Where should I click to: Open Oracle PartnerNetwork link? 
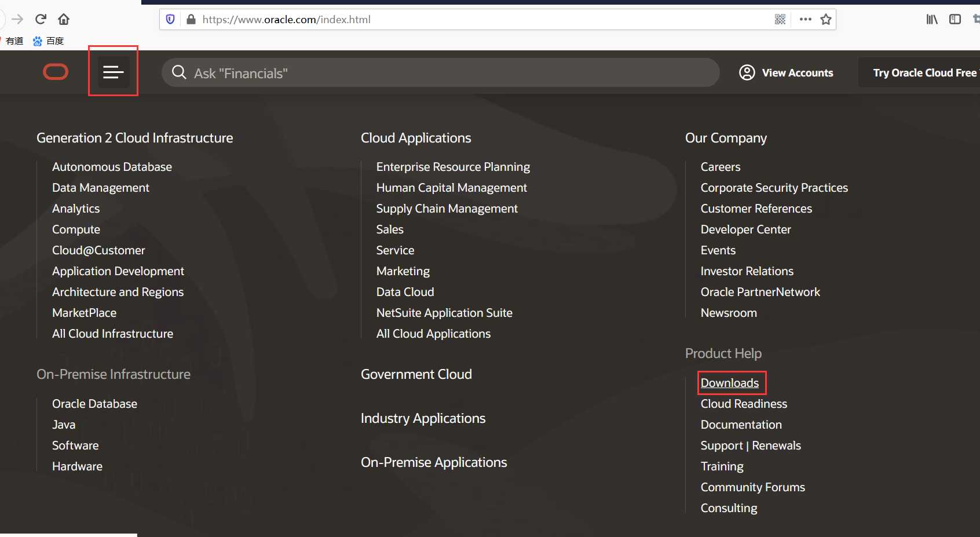click(760, 292)
